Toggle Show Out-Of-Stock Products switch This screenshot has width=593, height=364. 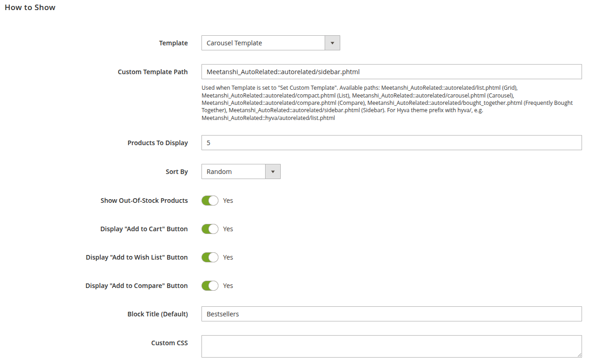coord(210,201)
